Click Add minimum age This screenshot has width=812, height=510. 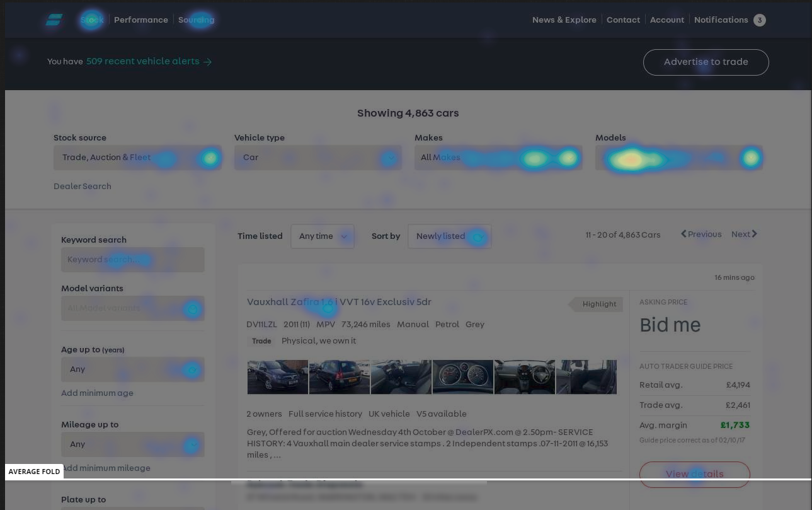pos(97,393)
